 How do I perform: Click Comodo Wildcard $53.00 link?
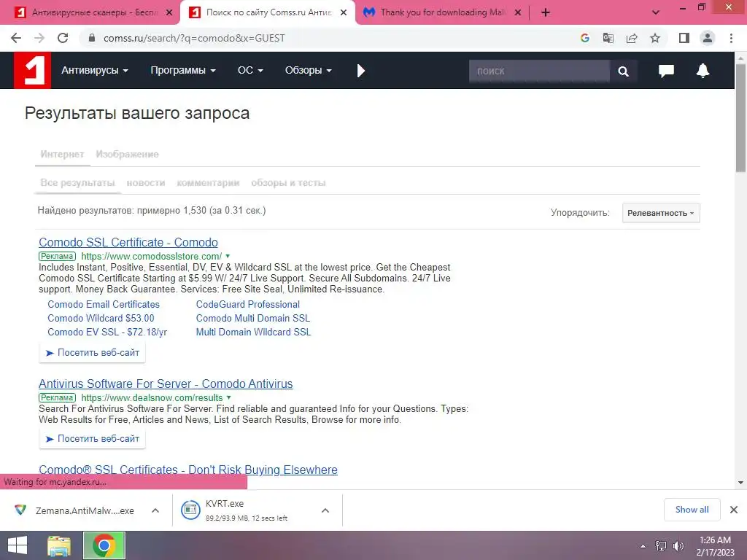tap(101, 318)
